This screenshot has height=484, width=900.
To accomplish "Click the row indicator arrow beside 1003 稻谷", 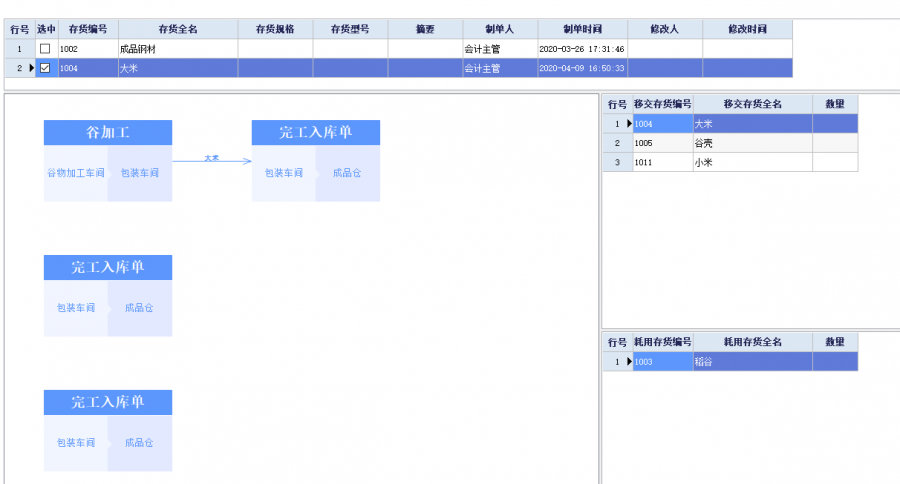I will [628, 362].
